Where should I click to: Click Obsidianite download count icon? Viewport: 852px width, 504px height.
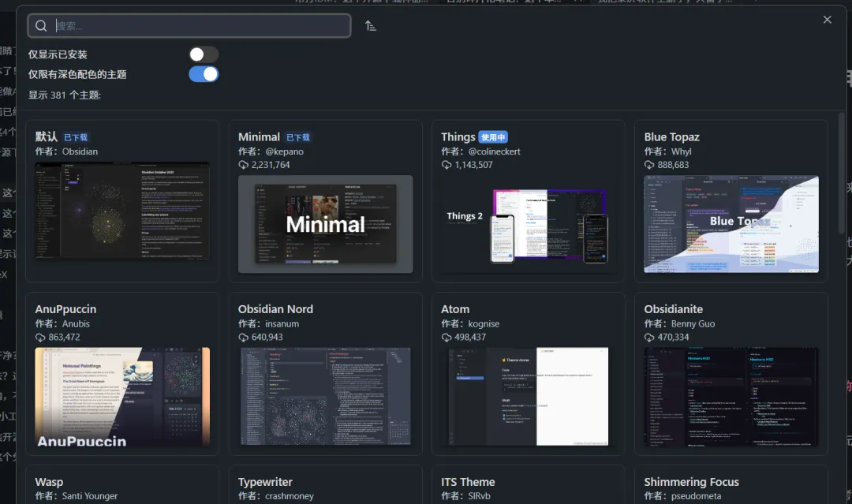coord(649,338)
